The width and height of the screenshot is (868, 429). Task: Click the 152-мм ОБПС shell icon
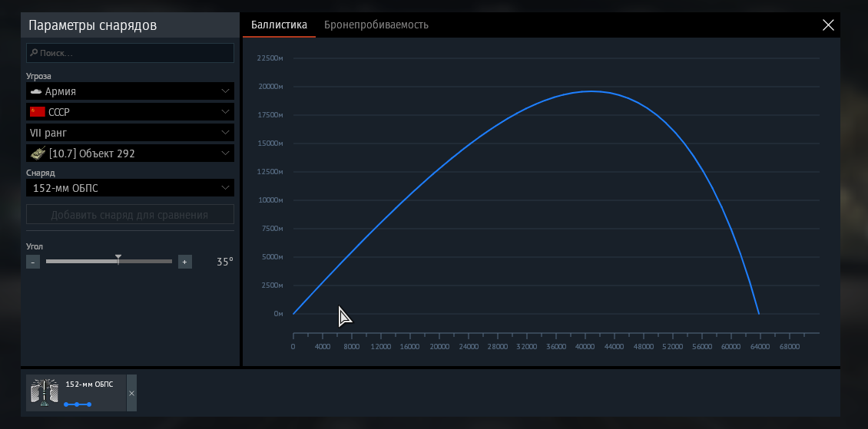[x=45, y=392]
